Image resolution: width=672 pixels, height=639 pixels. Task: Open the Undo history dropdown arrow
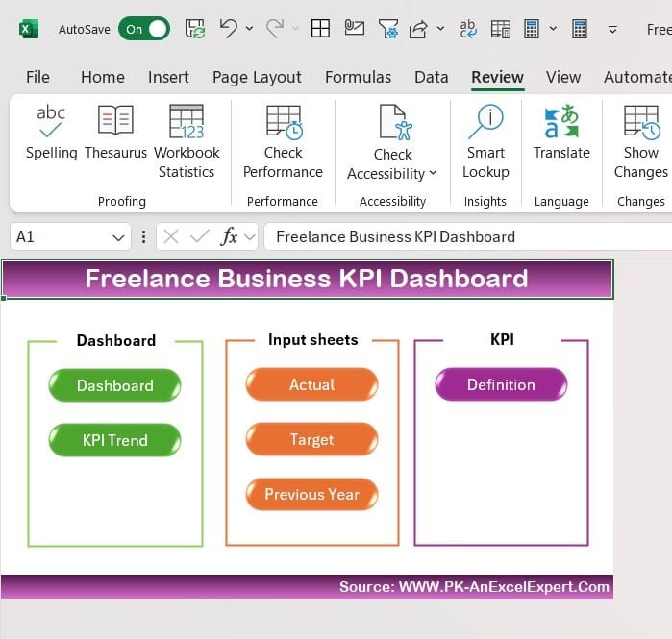pyautogui.click(x=249, y=29)
